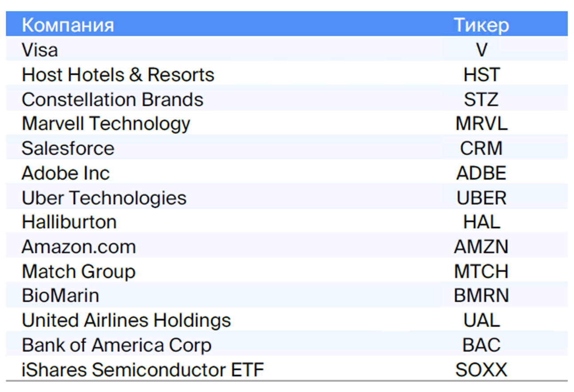Click iShares Semiconductor ETF entry
Viewport: 574px width, 392px height.
[x=143, y=370]
